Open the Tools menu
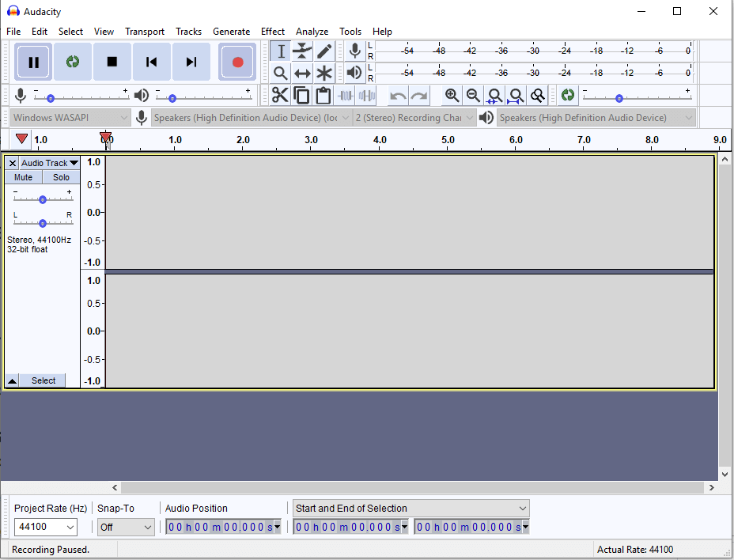This screenshot has height=560, width=734. [350, 32]
